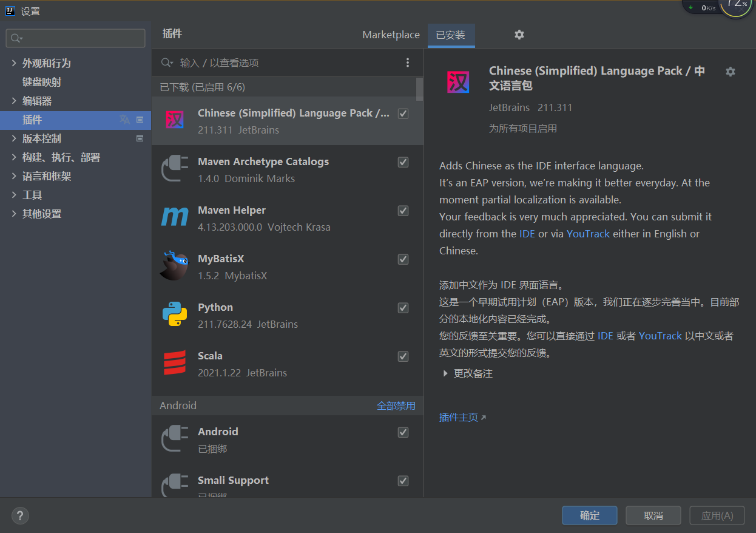Click the Maven Archetype Catalogs plug icon

tap(175, 169)
